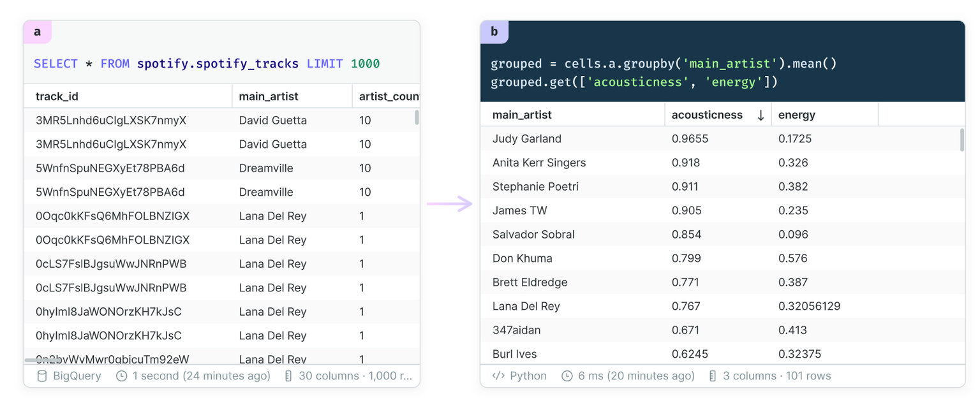The height and width of the screenshot is (403, 980).
Task: Select the cell label b tab
Action: click(494, 31)
